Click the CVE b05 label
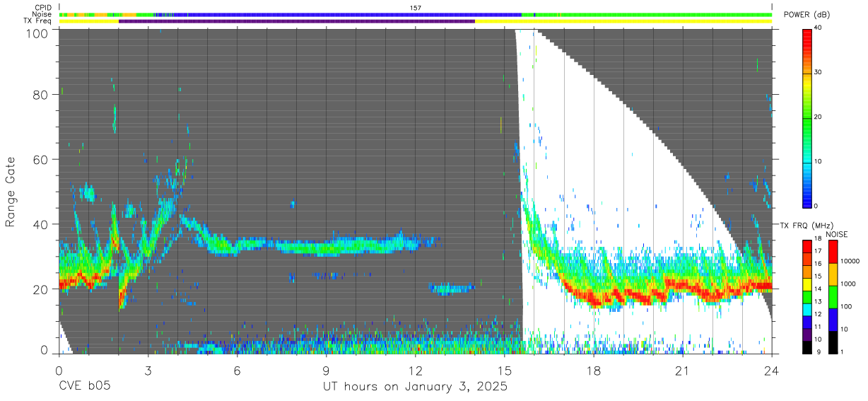 (x=84, y=387)
